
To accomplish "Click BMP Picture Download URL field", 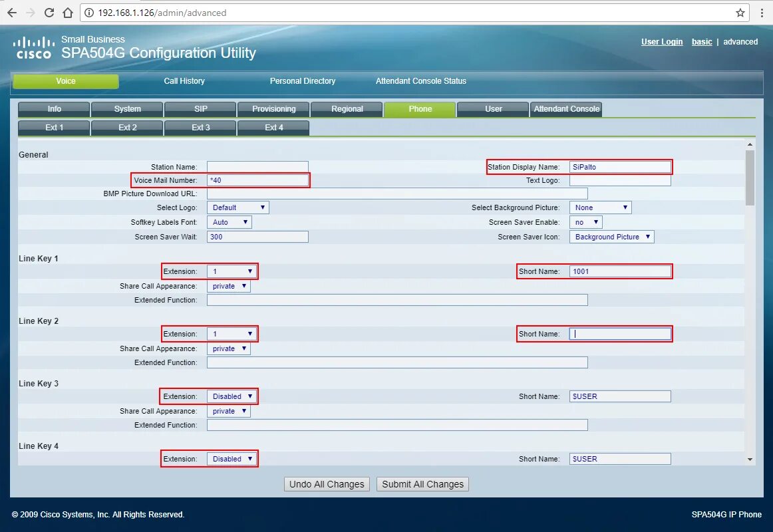I will click(397, 194).
